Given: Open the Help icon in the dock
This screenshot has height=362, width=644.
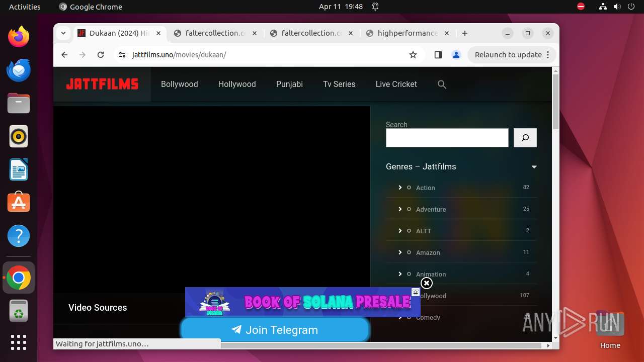Looking at the screenshot, I should 19,236.
